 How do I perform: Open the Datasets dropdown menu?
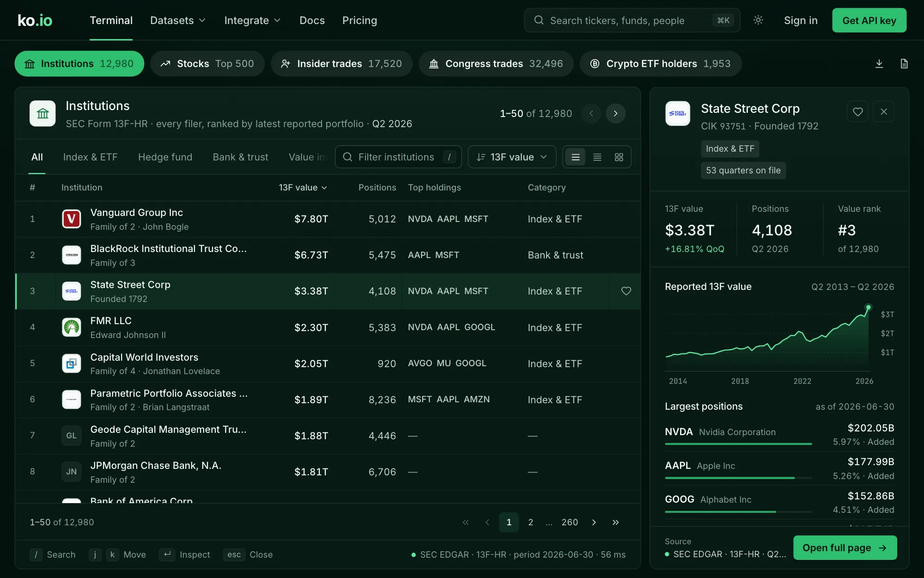point(178,20)
